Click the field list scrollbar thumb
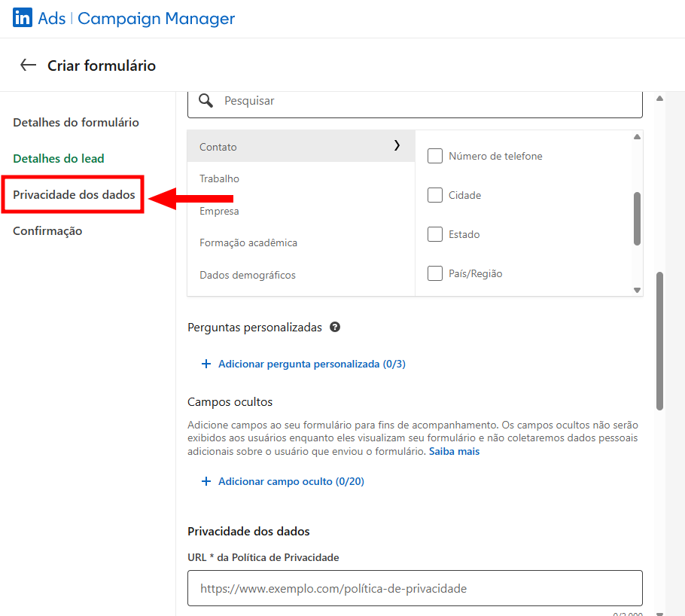 [x=637, y=218]
